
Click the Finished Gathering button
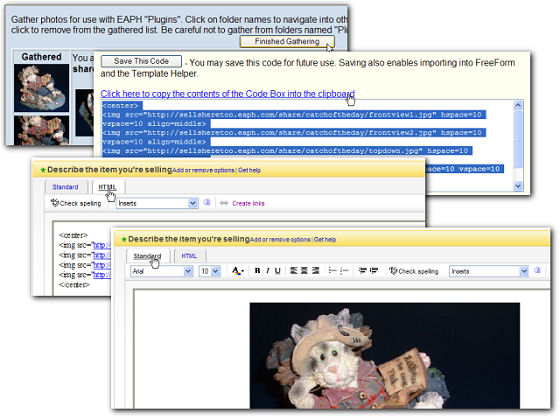pos(287,41)
